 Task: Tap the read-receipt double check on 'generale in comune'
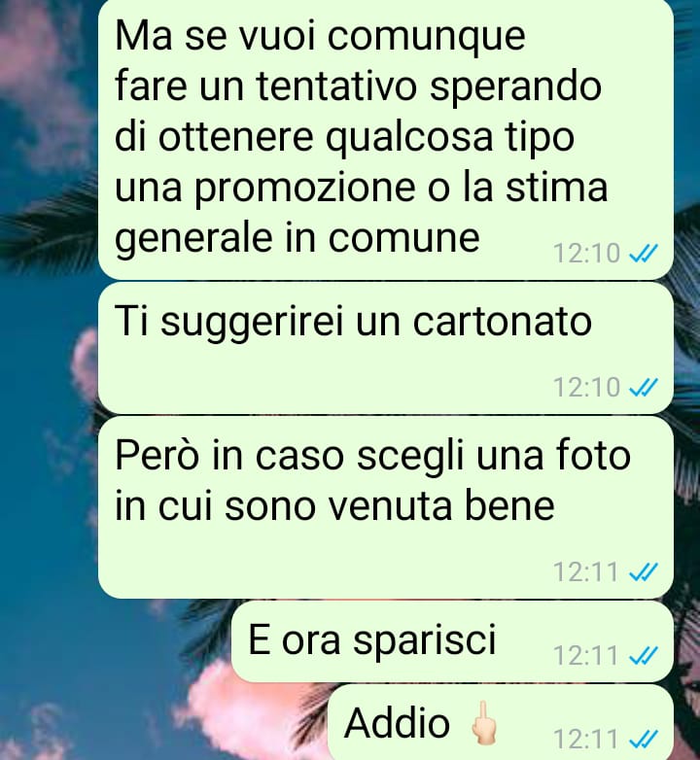coord(644,253)
